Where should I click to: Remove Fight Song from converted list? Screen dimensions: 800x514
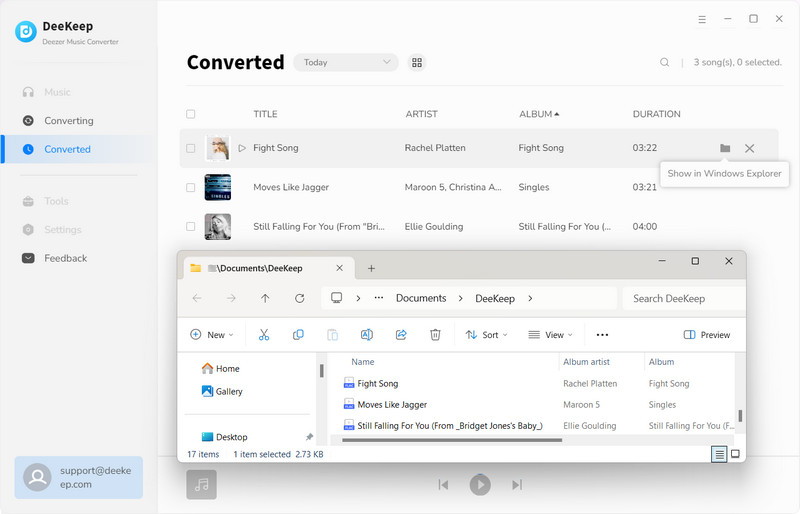click(x=749, y=148)
